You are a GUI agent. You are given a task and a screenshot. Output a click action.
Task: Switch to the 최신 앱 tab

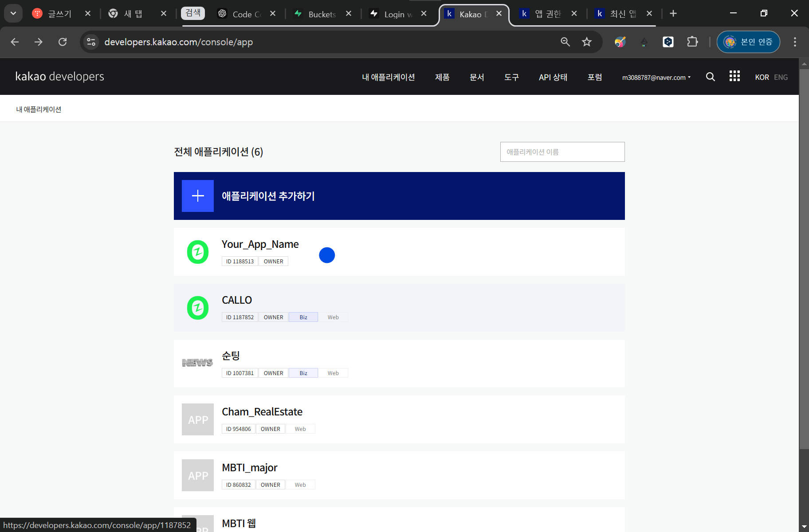coord(623,14)
